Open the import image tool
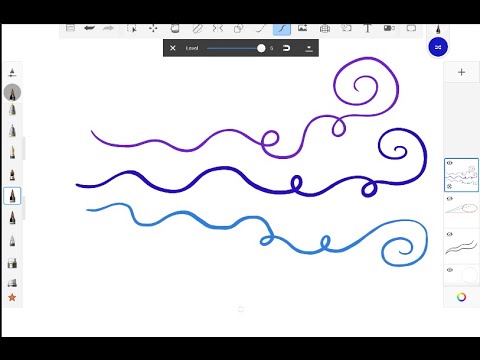The image size is (480, 360). (x=302, y=28)
